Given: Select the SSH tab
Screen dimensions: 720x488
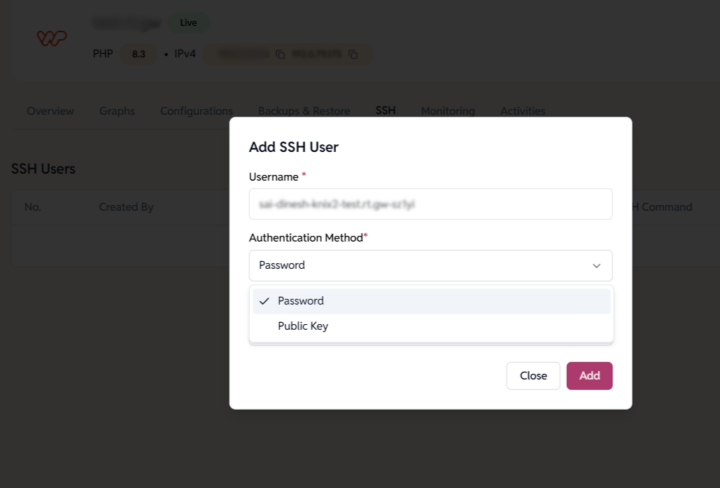Looking at the screenshot, I should (x=385, y=111).
